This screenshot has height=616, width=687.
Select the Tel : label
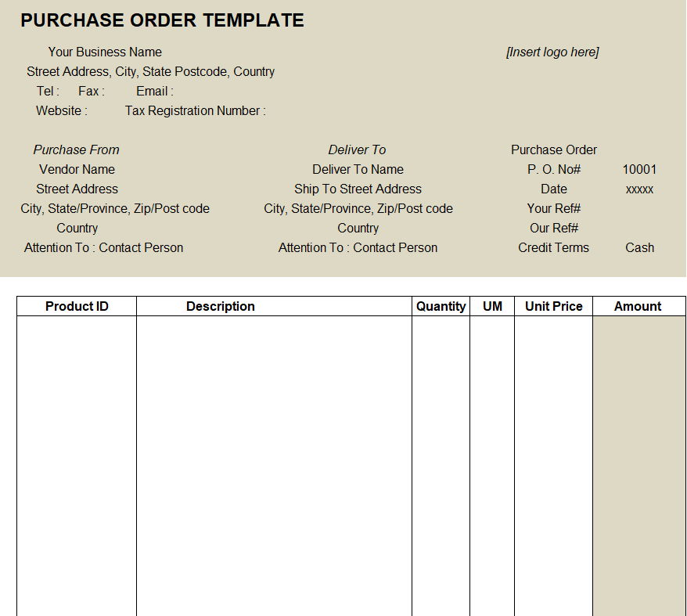coord(48,92)
